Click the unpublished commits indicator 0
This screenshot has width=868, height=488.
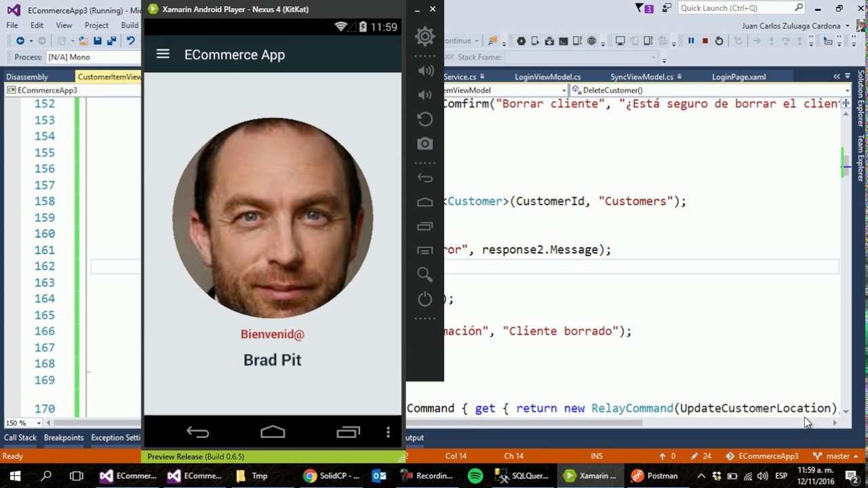click(x=667, y=456)
